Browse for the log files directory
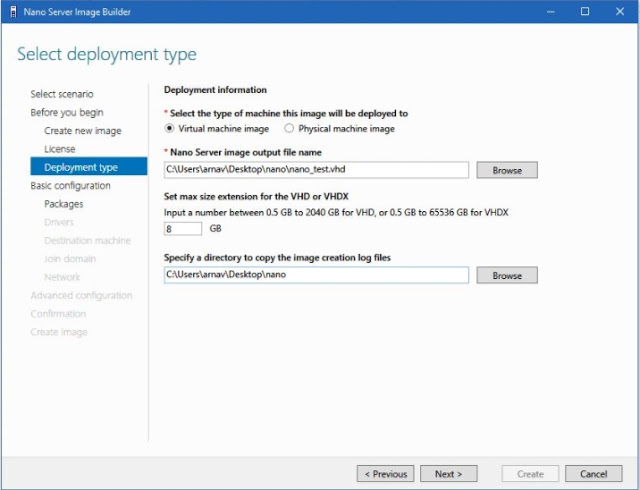This screenshot has height=490, width=640. [x=507, y=274]
